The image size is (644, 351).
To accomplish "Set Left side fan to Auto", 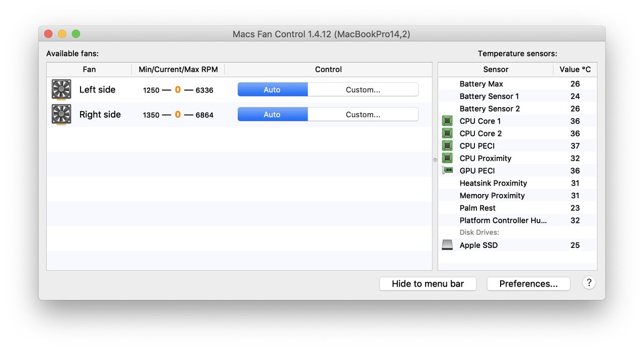I will [x=272, y=90].
